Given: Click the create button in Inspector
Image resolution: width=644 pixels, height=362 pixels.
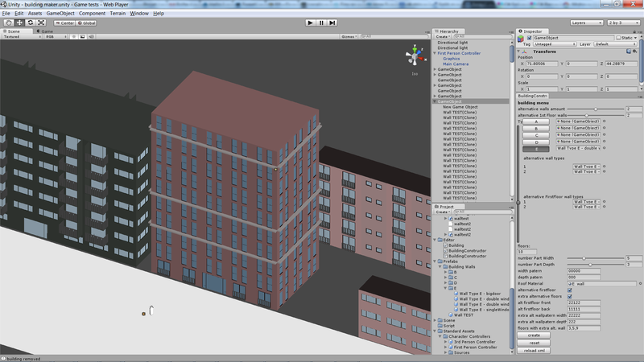Looking at the screenshot, I should pyautogui.click(x=534, y=335).
